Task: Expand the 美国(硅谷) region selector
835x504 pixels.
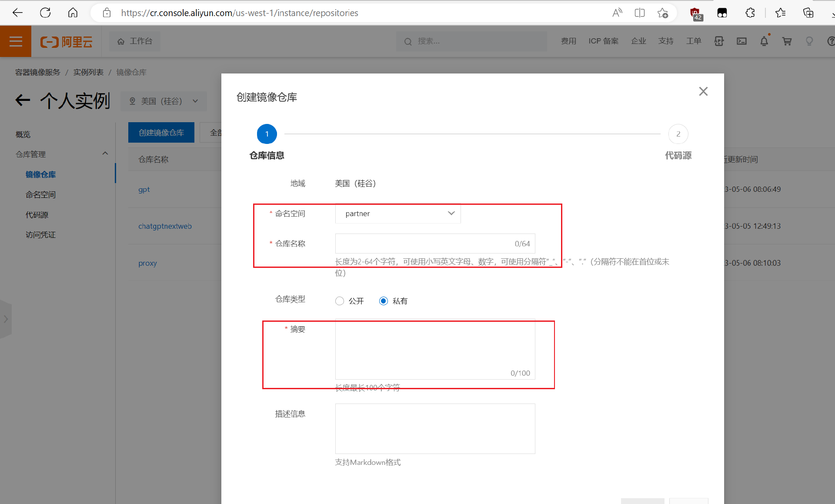Action: point(164,101)
